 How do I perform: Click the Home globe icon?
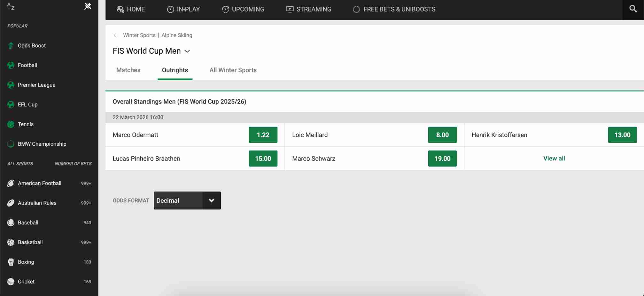120,9
